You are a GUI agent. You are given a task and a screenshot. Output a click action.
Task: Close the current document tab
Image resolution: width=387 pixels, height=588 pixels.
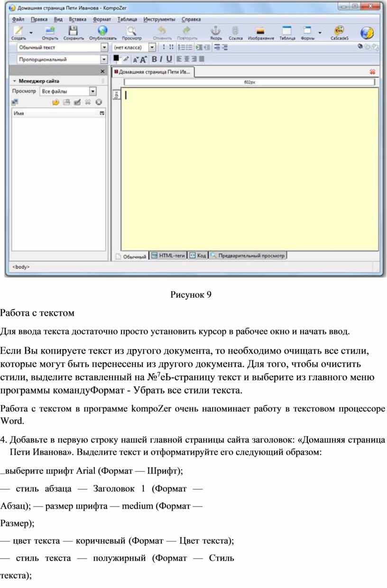372,72
